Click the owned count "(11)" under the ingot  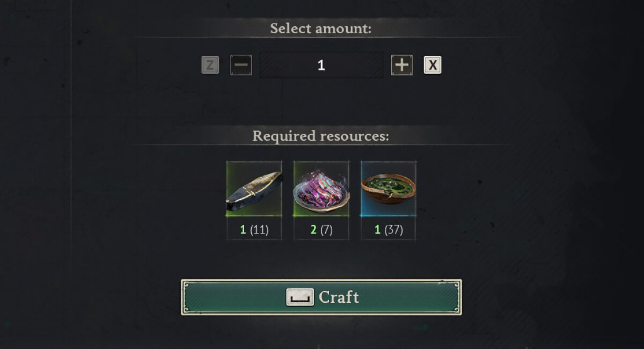tap(259, 230)
